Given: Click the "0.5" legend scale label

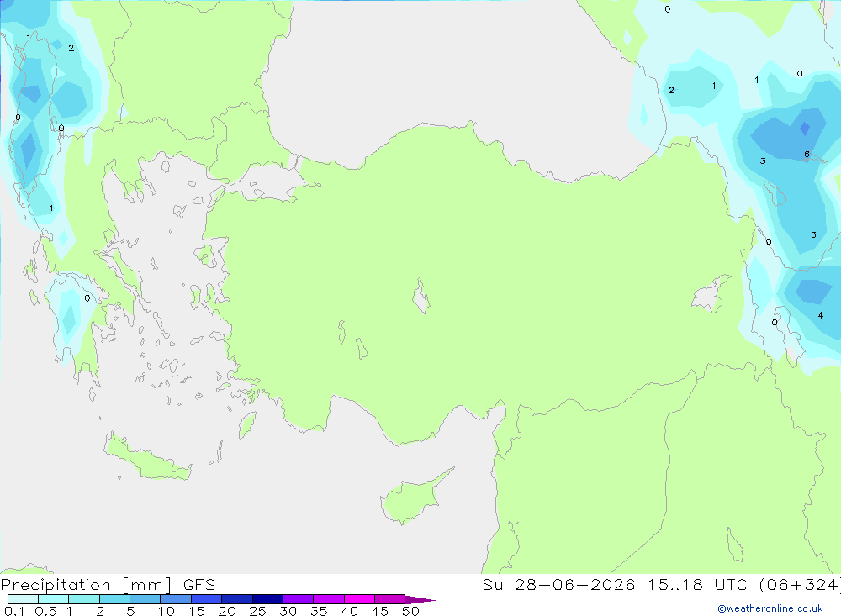Looking at the screenshot, I should pos(45,611).
